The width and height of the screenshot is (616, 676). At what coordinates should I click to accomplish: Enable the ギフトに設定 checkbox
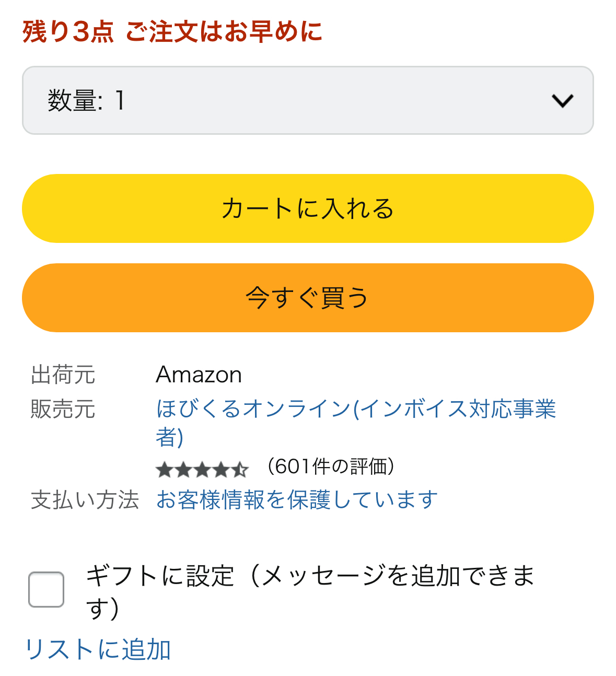click(x=47, y=590)
